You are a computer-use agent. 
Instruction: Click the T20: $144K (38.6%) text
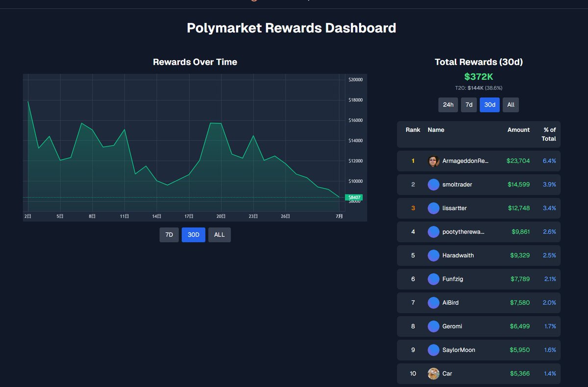479,88
